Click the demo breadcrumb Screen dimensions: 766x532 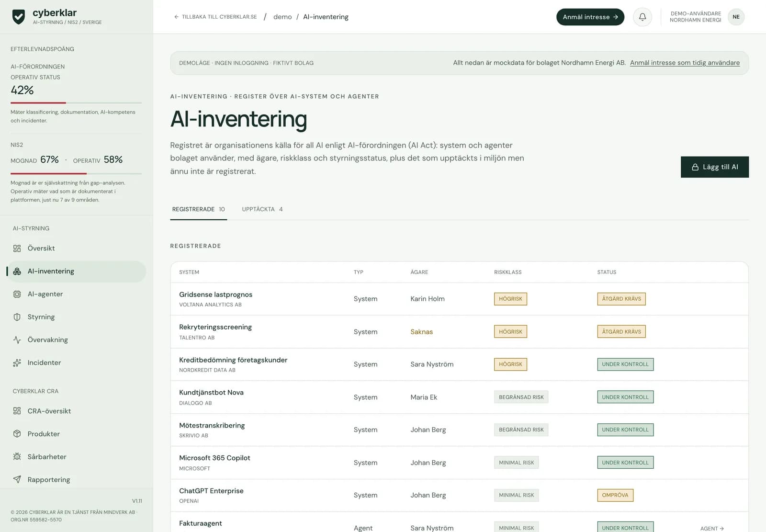pyautogui.click(x=282, y=17)
